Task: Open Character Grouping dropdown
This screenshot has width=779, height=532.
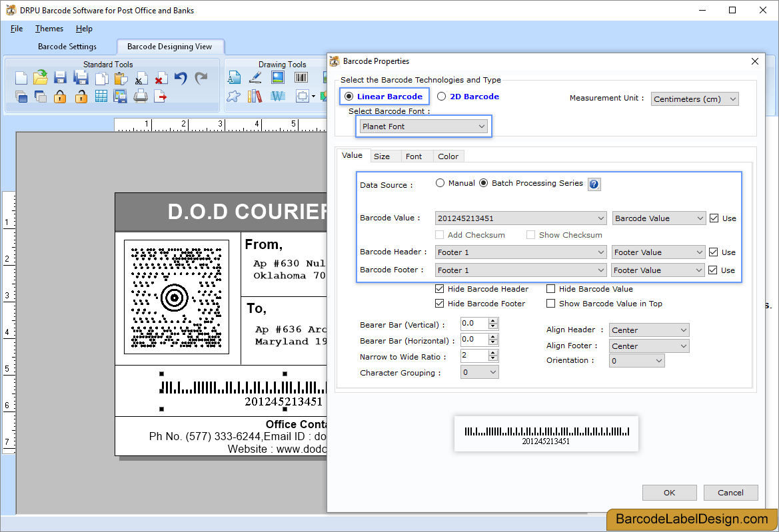Action: click(479, 372)
